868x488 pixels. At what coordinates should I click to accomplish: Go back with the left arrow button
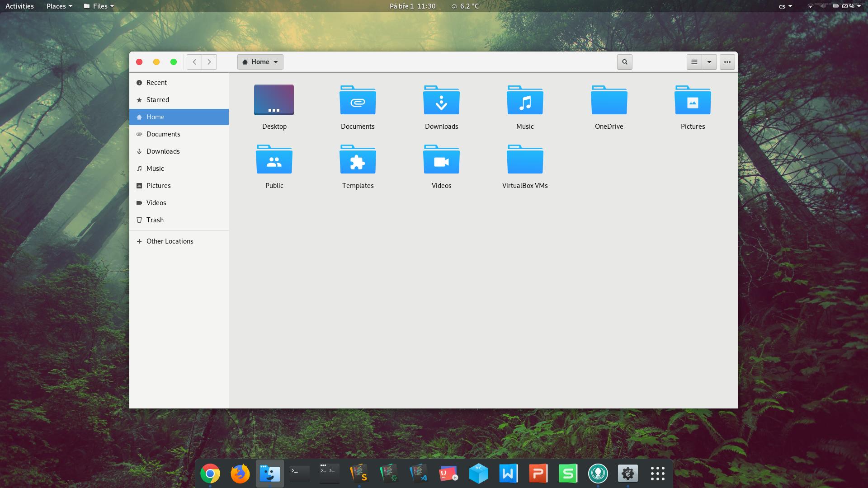(194, 62)
